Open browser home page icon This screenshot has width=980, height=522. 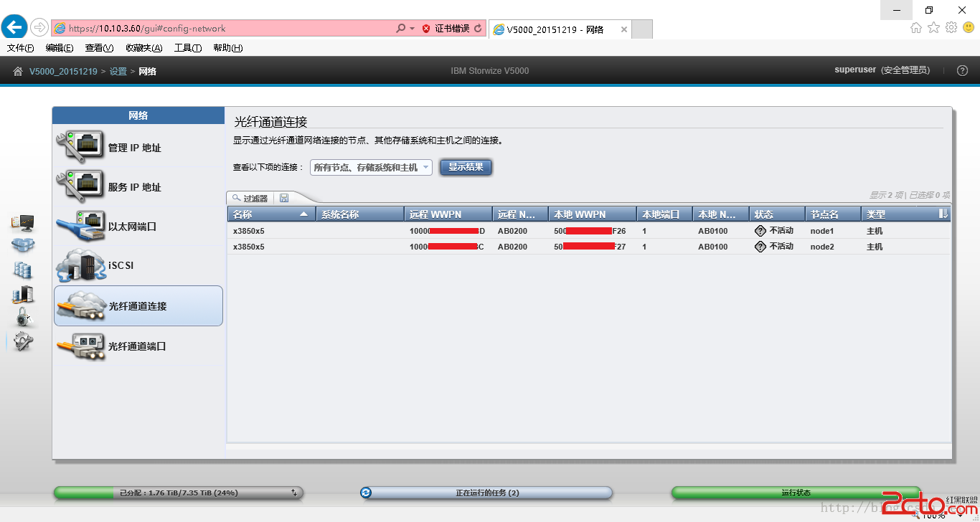pos(916,27)
